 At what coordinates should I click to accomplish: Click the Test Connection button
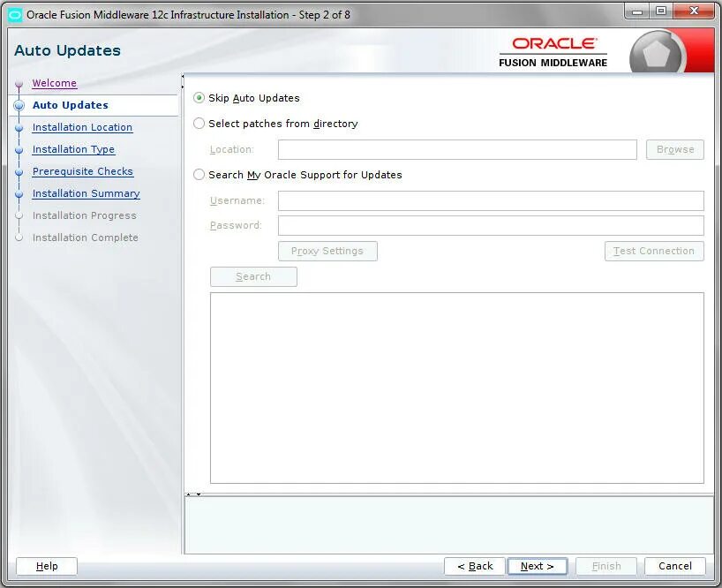(x=654, y=251)
